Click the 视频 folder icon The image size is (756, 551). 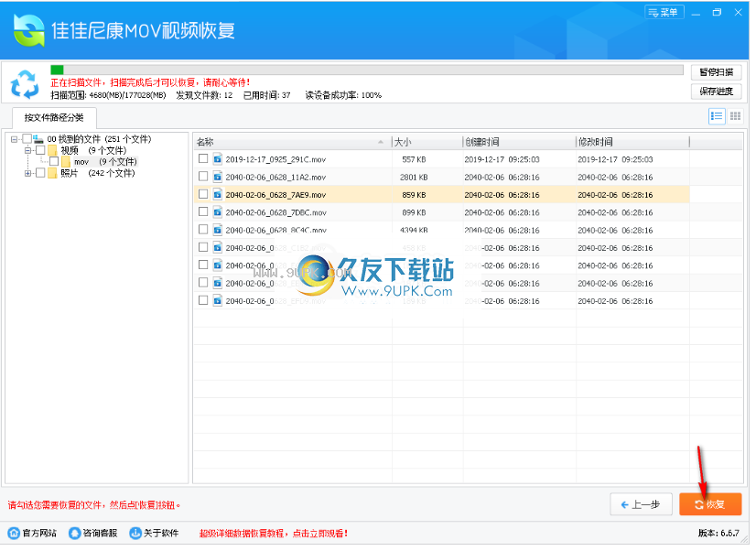[52, 150]
